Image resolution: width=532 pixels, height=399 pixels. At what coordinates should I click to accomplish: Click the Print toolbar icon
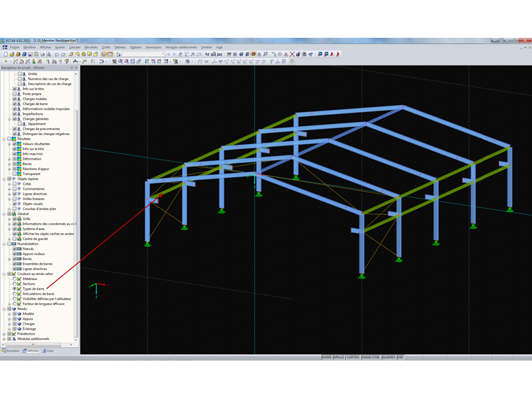[x=43, y=55]
